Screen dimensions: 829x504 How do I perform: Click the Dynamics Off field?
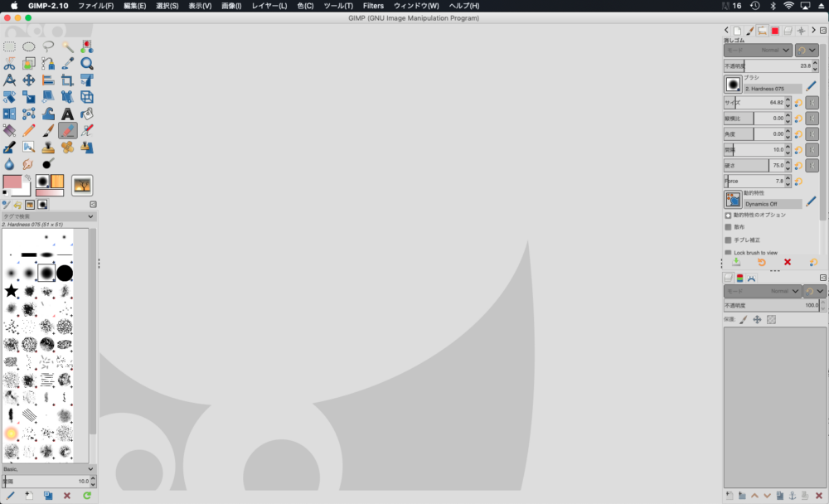click(x=772, y=204)
